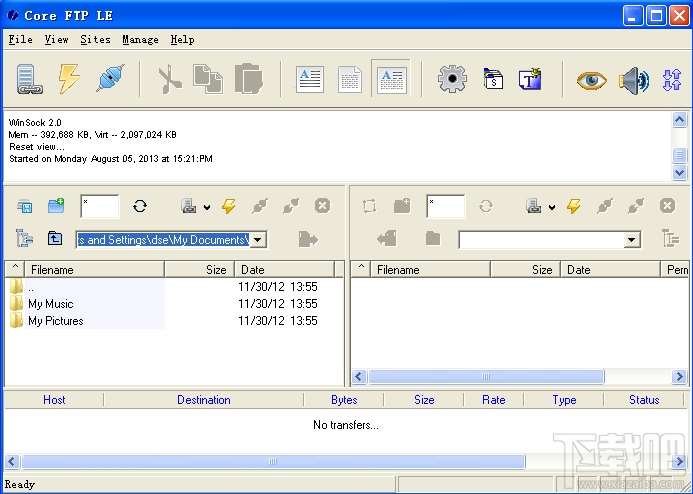Click the Host header in transfer queue
This screenshot has height=494, width=693.
tap(54, 400)
